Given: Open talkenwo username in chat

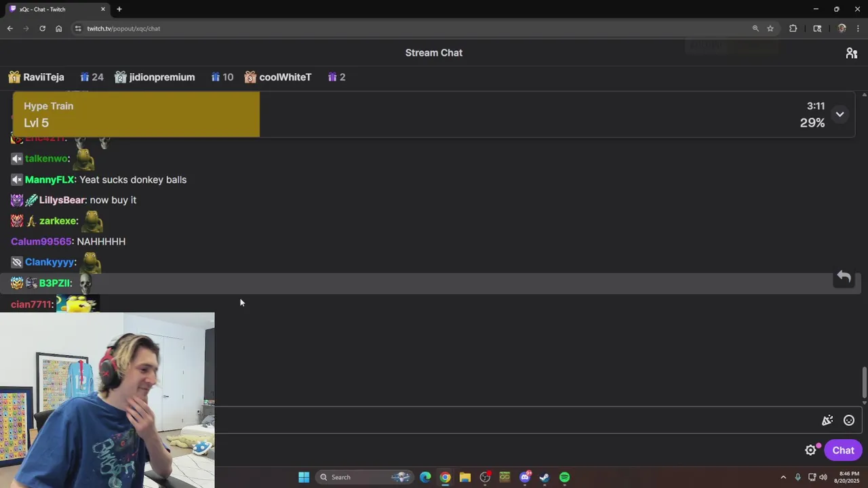Looking at the screenshot, I should tap(46, 159).
